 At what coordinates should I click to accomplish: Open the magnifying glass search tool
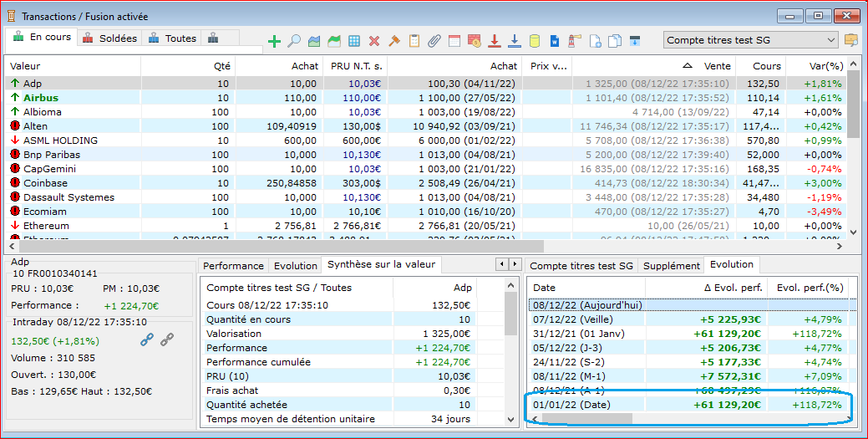click(x=294, y=40)
